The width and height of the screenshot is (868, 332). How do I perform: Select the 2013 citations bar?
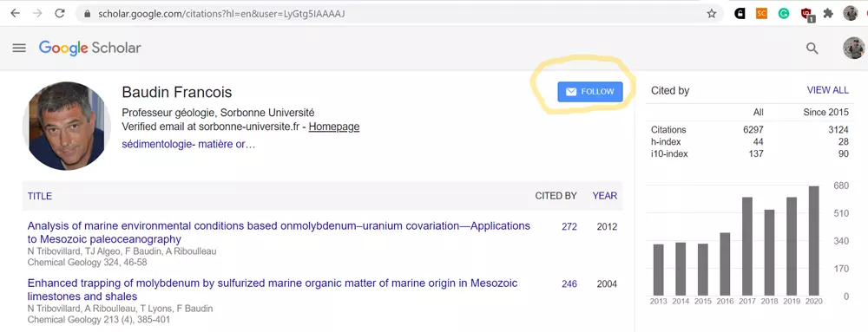point(658,270)
